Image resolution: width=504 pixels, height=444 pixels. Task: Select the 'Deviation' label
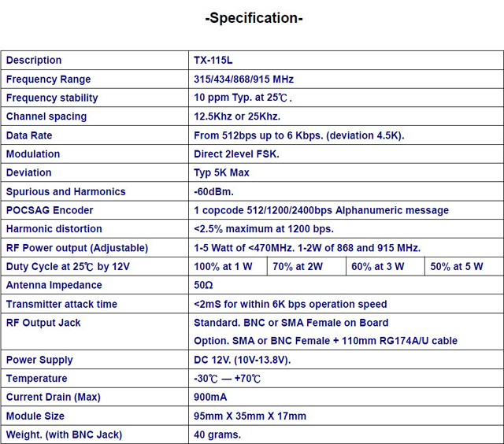28,173
